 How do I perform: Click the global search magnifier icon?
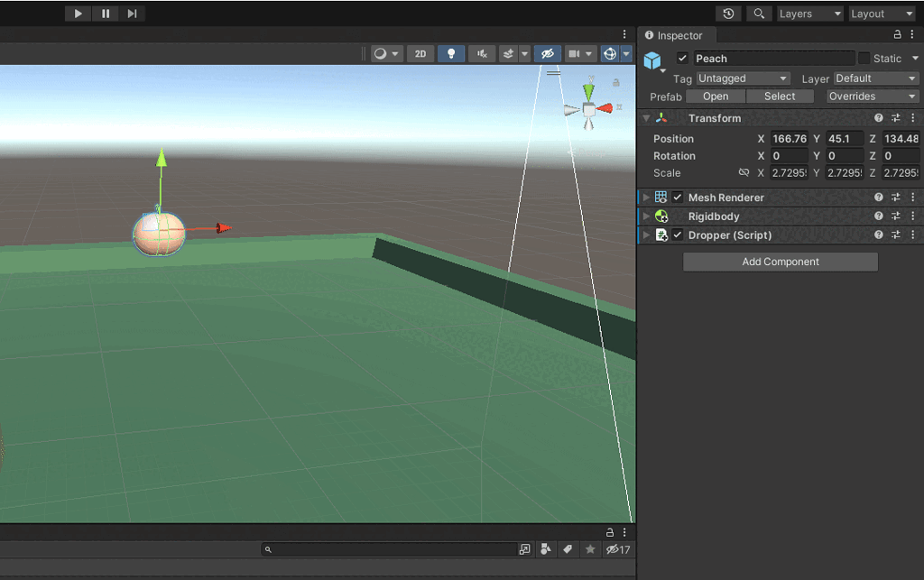click(x=759, y=14)
